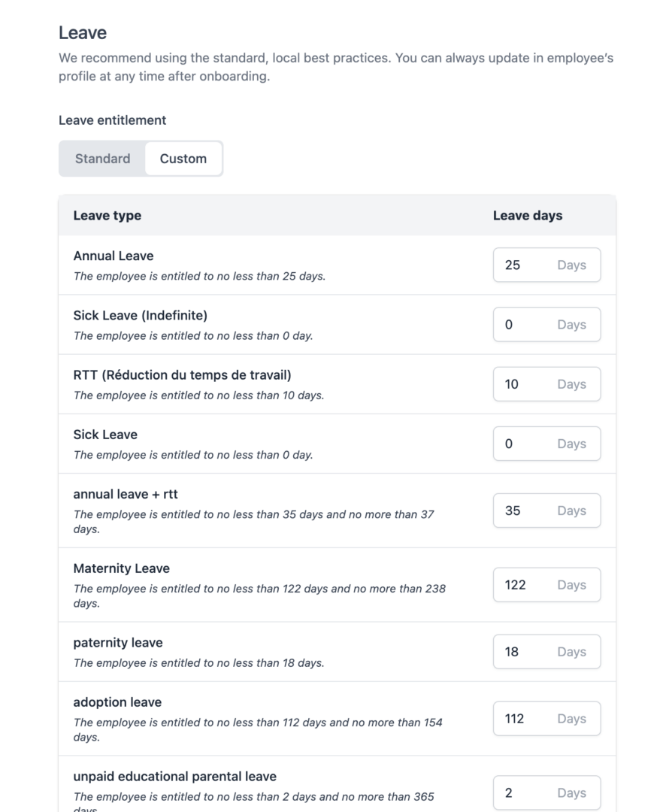The image size is (669, 812).
Task: Click the adoption leave row title
Action: [117, 702]
